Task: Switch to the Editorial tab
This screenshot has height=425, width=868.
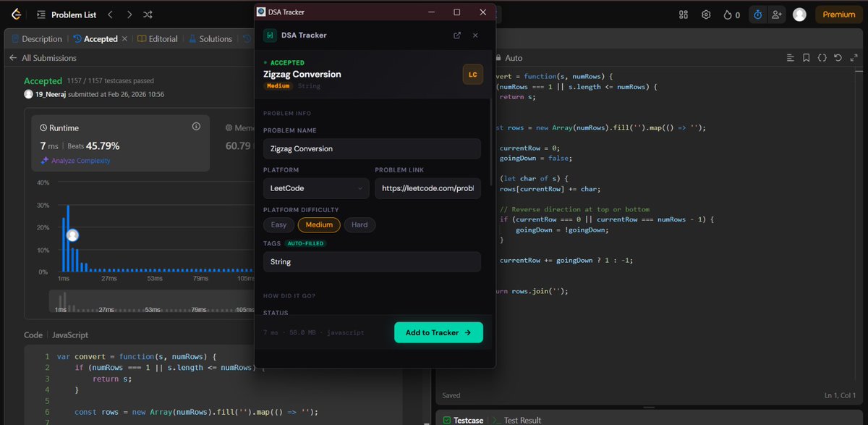Action: pos(158,39)
